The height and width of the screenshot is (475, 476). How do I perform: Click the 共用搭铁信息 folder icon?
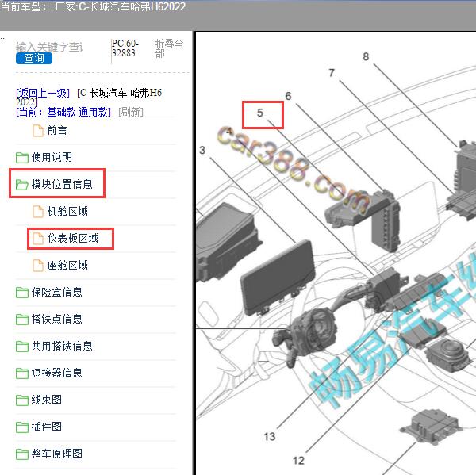22,347
